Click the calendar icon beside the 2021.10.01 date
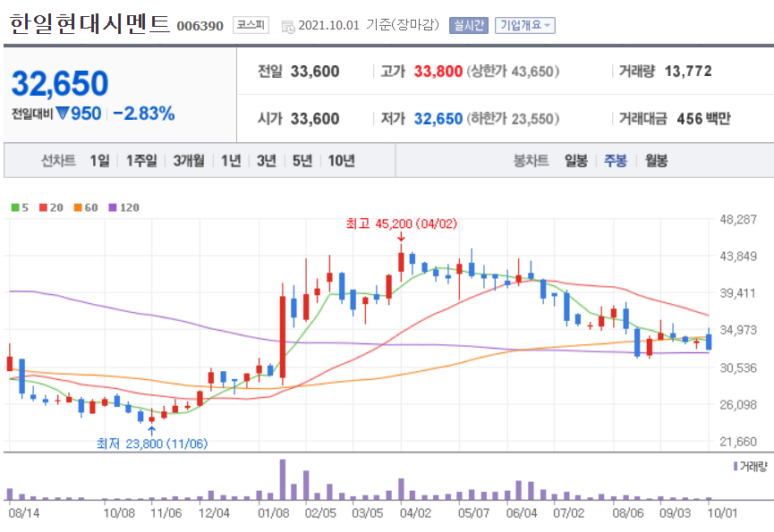This screenshot has width=774, height=532. (288, 26)
